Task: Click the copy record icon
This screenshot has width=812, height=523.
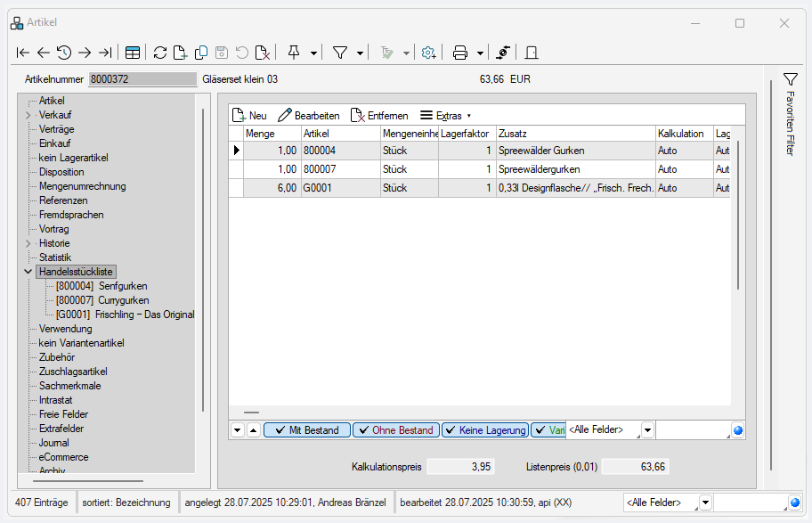Action: tap(201, 53)
